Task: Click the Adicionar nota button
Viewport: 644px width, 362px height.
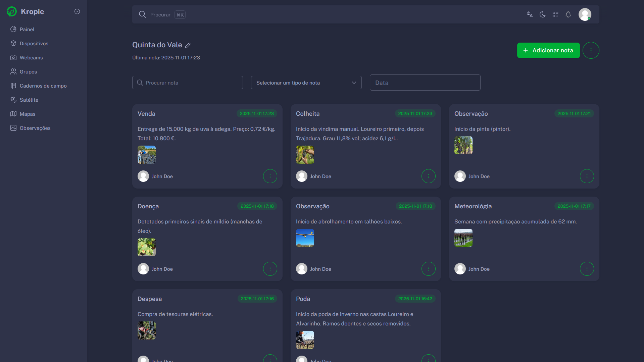Action: point(548,50)
